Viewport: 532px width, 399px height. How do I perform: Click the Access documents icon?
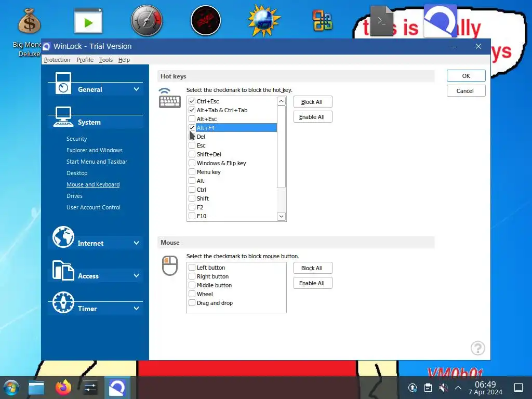click(x=63, y=270)
